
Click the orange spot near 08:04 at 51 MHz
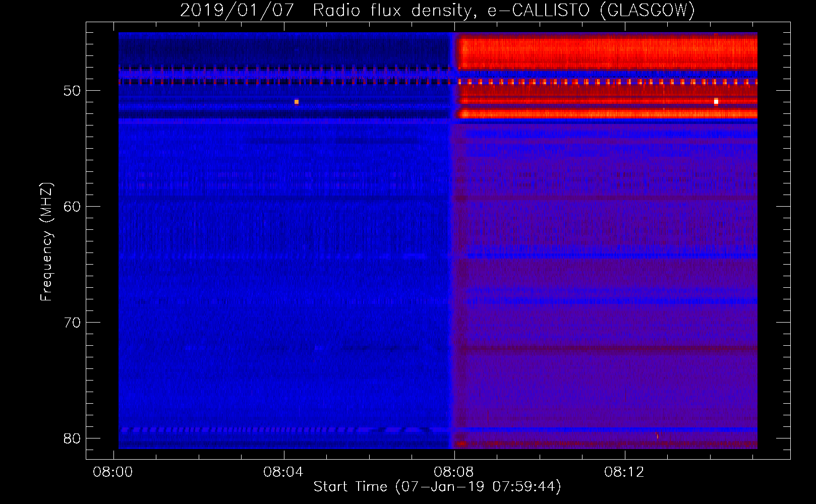coord(297,102)
